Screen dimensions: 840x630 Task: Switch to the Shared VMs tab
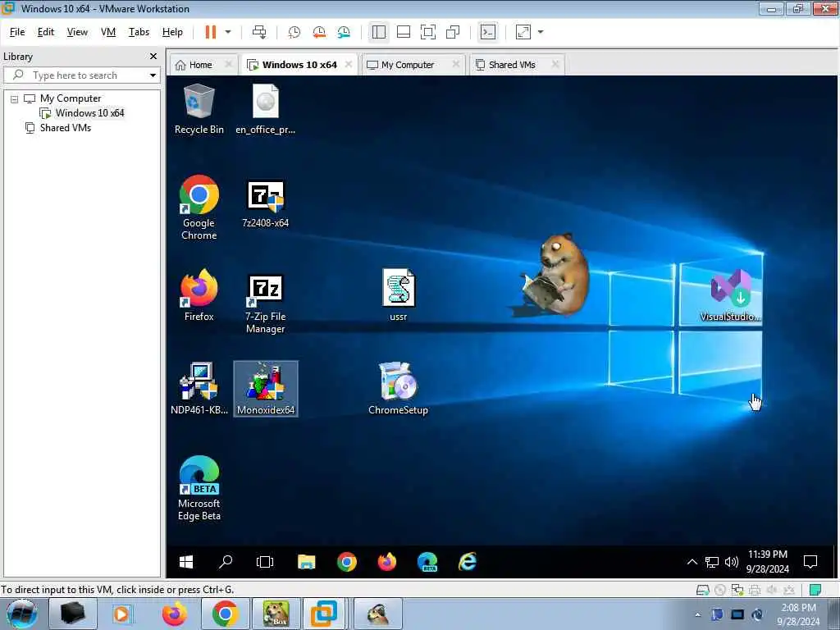(x=512, y=65)
